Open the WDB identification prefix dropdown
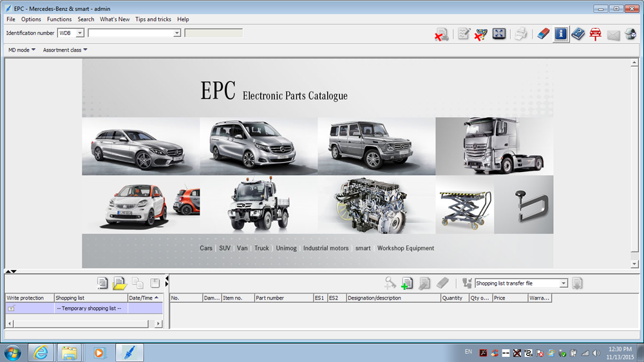This screenshot has width=644, height=362. [80, 33]
